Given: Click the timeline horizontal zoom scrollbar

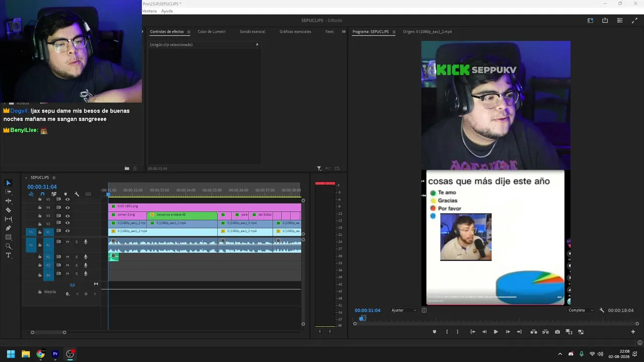Looking at the screenshot, I should 48,332.
